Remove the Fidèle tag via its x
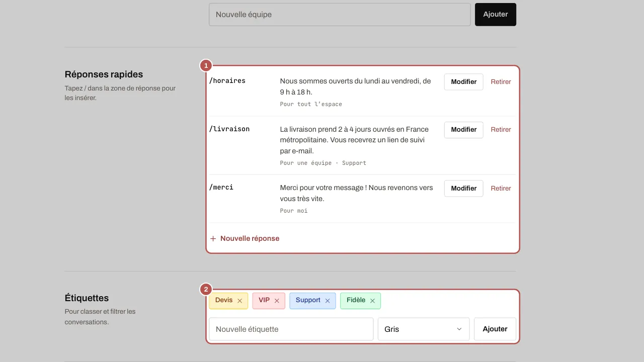Viewport: 644px width, 362px height. pos(373,301)
